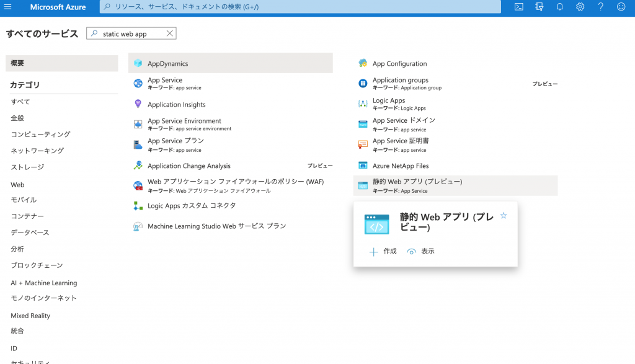Select the コンピューティング category

pos(40,134)
